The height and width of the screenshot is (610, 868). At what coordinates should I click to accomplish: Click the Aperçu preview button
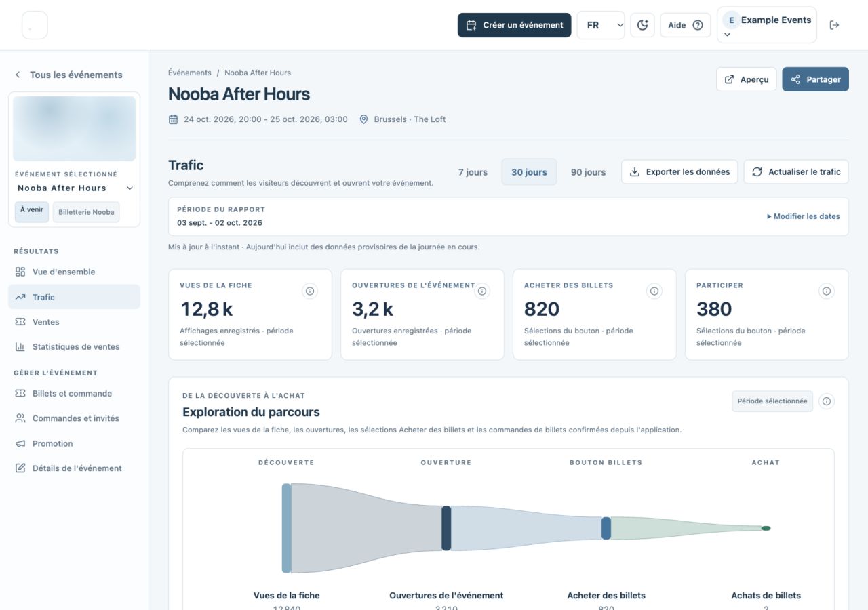coord(747,79)
